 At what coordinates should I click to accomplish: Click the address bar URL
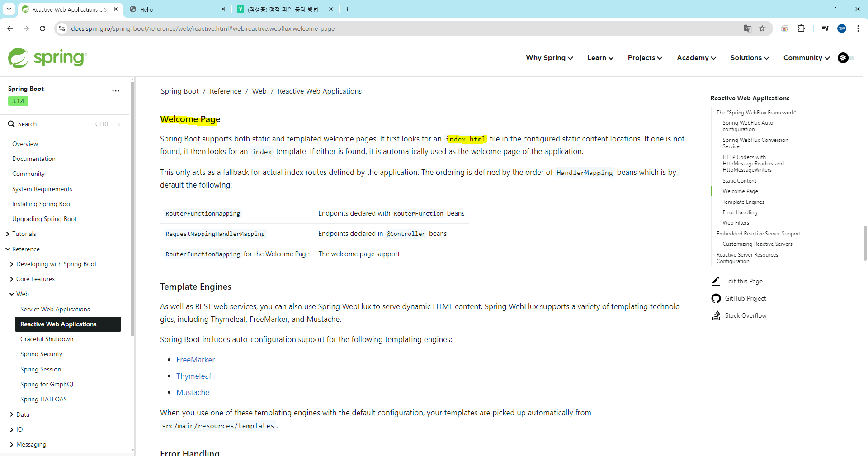(x=203, y=28)
